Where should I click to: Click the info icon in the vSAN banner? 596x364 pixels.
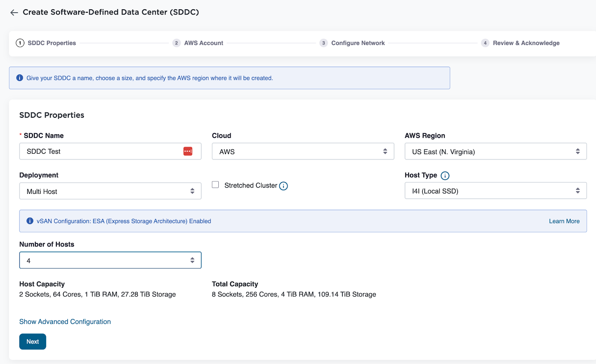(x=29, y=221)
